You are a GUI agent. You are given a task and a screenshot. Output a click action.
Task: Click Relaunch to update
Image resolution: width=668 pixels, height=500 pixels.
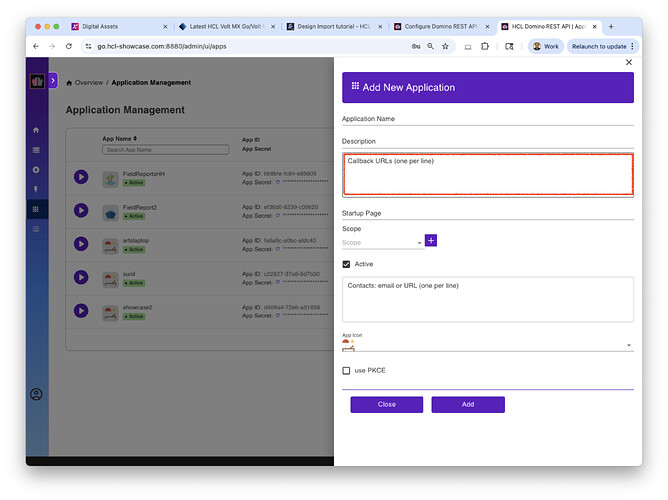599,46
